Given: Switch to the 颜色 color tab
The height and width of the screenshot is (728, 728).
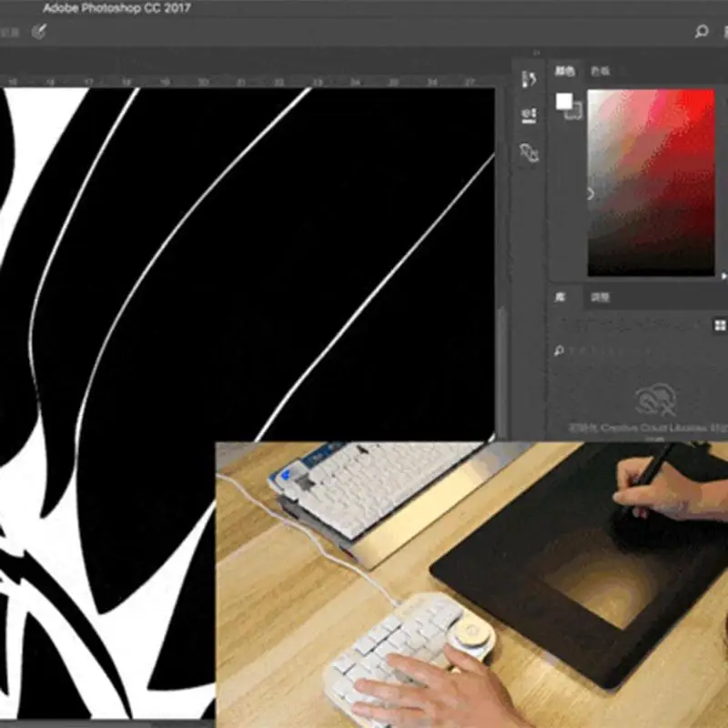Looking at the screenshot, I should [x=564, y=71].
